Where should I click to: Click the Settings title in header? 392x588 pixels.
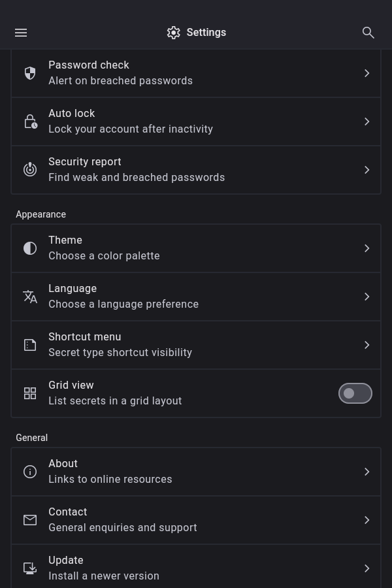pyautogui.click(x=206, y=33)
